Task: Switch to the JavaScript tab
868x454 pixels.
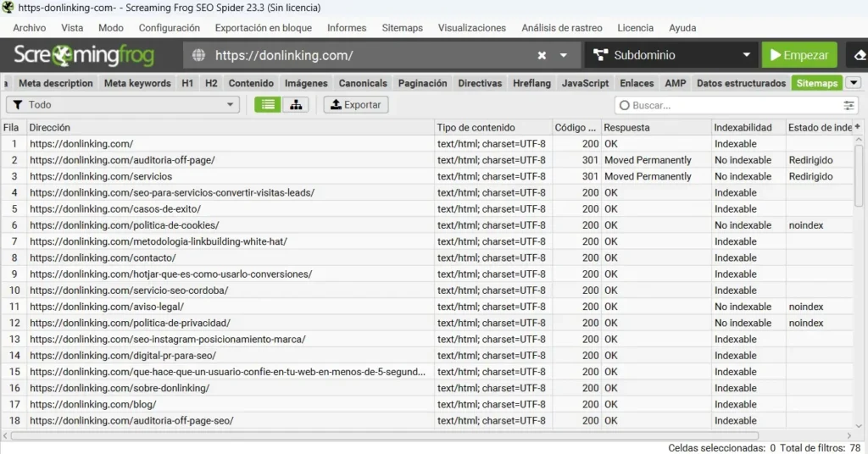Action: 585,83
